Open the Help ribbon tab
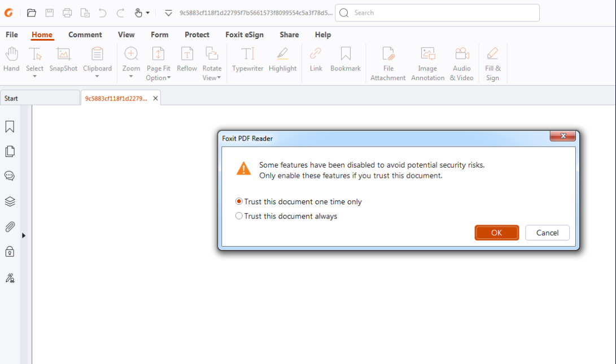The image size is (616, 364). point(323,34)
